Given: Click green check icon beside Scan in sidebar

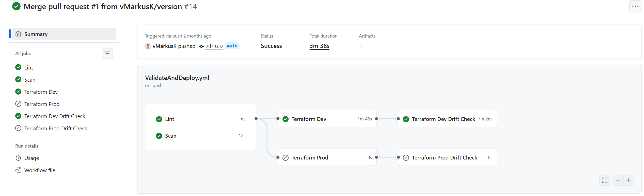Looking at the screenshot, I should coord(18,80).
